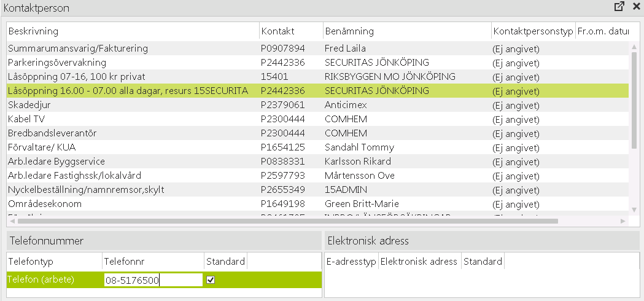This screenshot has height=301, width=644.
Task: Sort by Kontakt column header
Action: tap(290, 31)
